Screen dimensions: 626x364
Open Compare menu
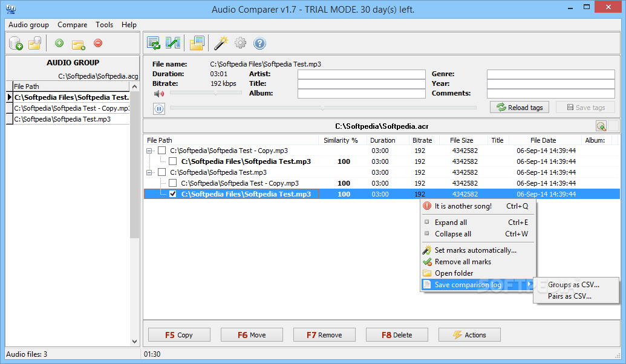click(x=72, y=25)
